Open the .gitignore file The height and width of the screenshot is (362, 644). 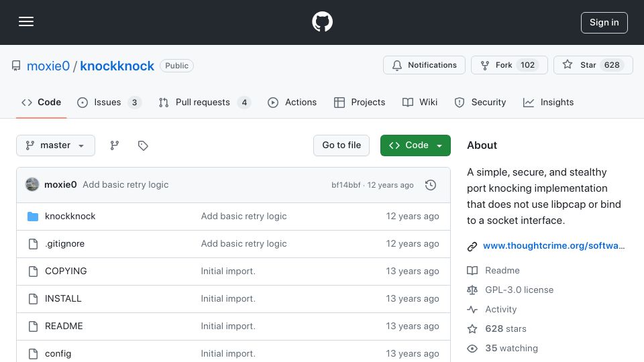click(x=64, y=244)
